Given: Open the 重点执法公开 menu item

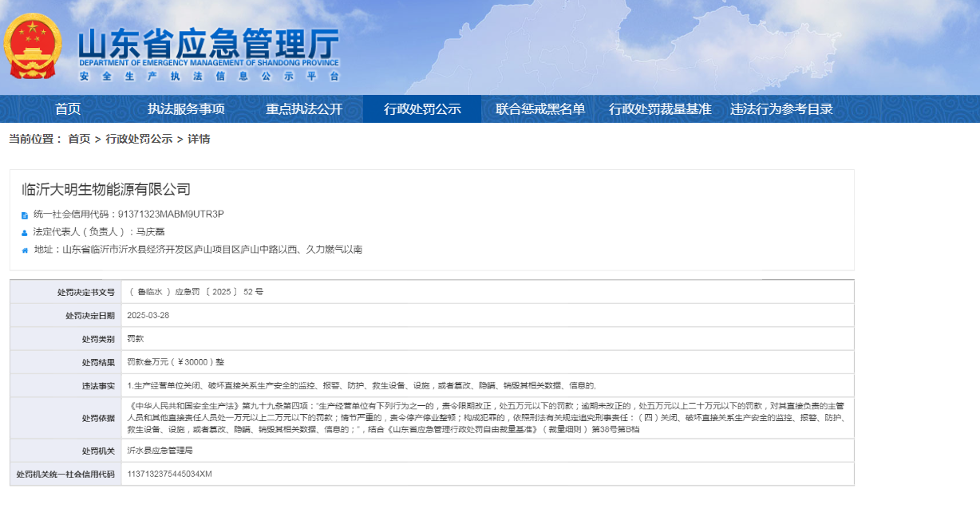Looking at the screenshot, I should click(304, 109).
